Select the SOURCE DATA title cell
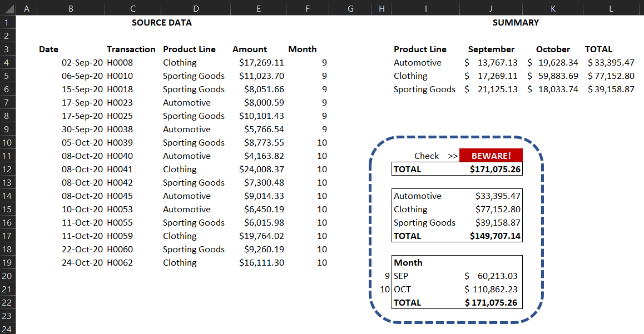This screenshot has width=644, height=334. tap(161, 22)
